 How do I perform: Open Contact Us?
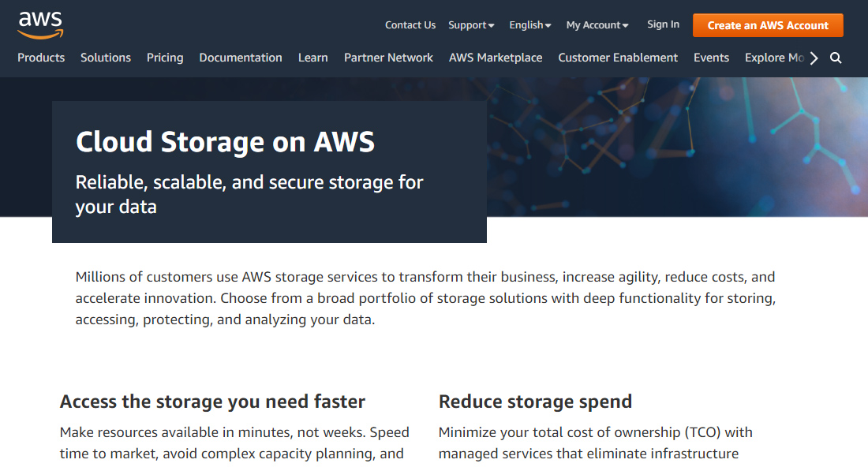tap(410, 24)
